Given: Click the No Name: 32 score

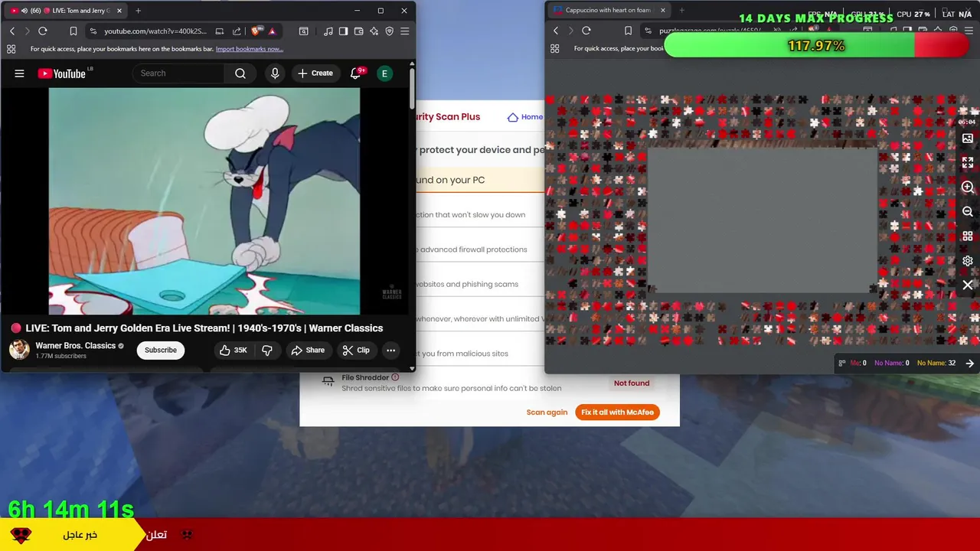Looking at the screenshot, I should pos(936,363).
